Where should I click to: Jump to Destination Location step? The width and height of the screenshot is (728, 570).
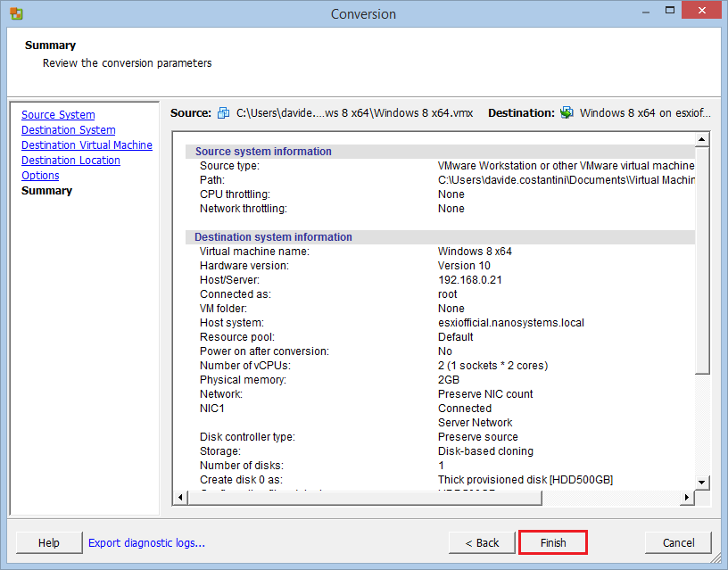point(70,161)
